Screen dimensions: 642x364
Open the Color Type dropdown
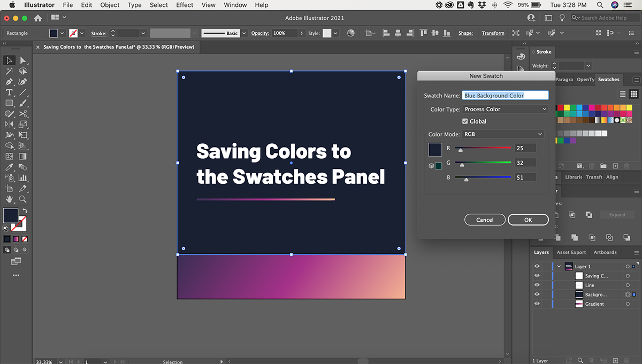click(506, 109)
